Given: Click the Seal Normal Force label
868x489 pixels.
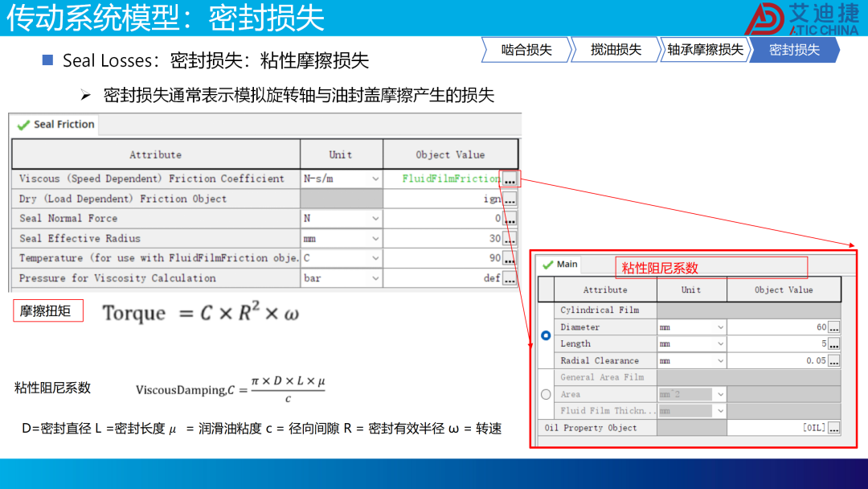Looking at the screenshot, I should [x=68, y=219].
